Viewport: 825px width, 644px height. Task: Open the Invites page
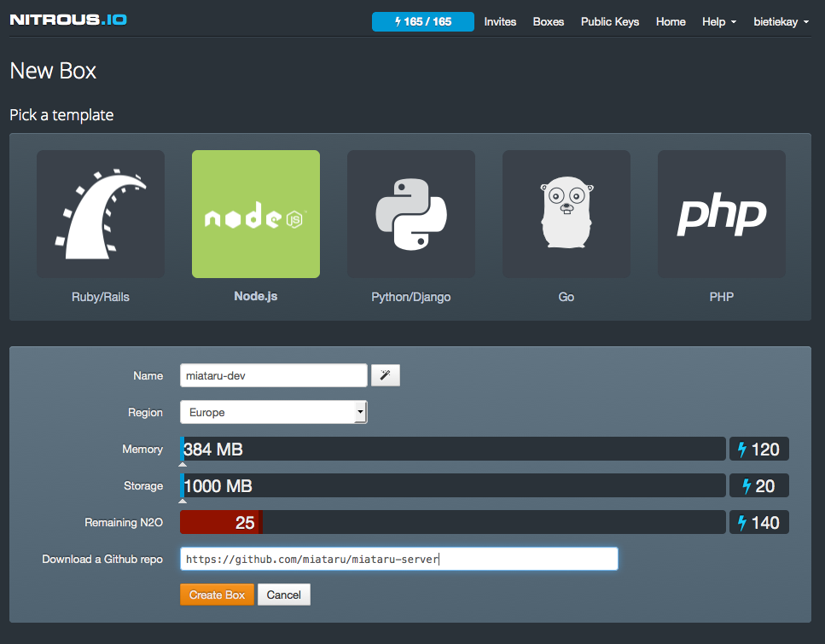tap(500, 21)
